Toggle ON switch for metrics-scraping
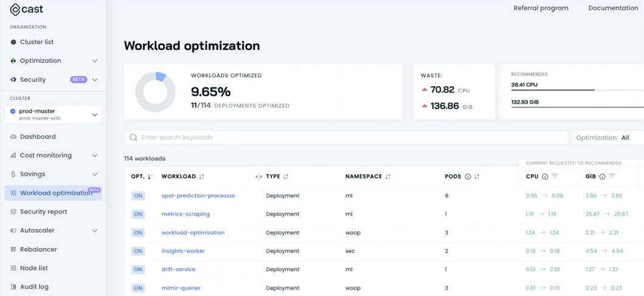The width and height of the screenshot is (644, 296). 138,214
